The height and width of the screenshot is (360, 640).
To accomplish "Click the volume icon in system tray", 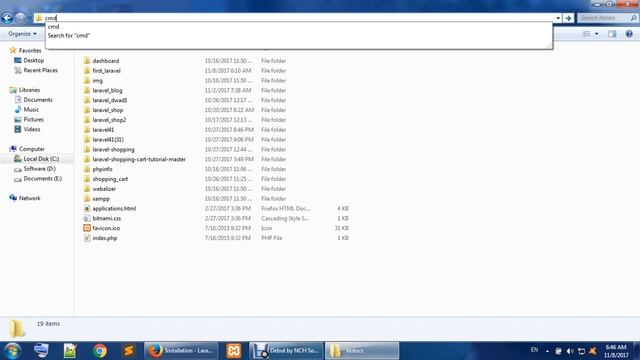I will click(570, 351).
